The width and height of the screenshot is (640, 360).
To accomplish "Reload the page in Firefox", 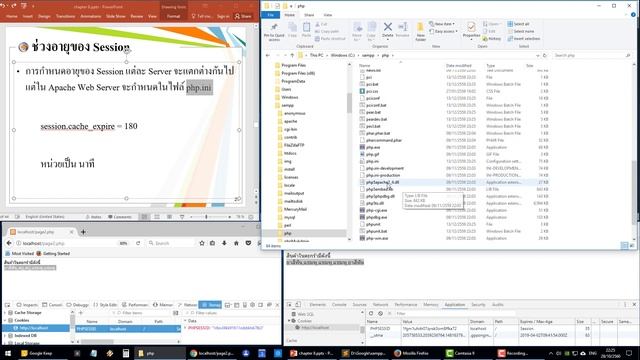I will (x=138, y=243).
